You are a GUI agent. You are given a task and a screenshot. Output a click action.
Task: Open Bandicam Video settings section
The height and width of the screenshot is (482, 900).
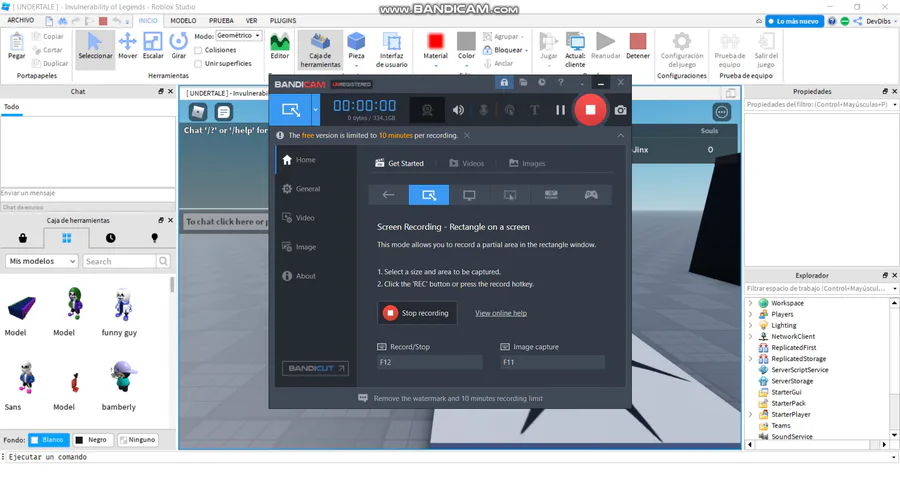click(x=298, y=218)
